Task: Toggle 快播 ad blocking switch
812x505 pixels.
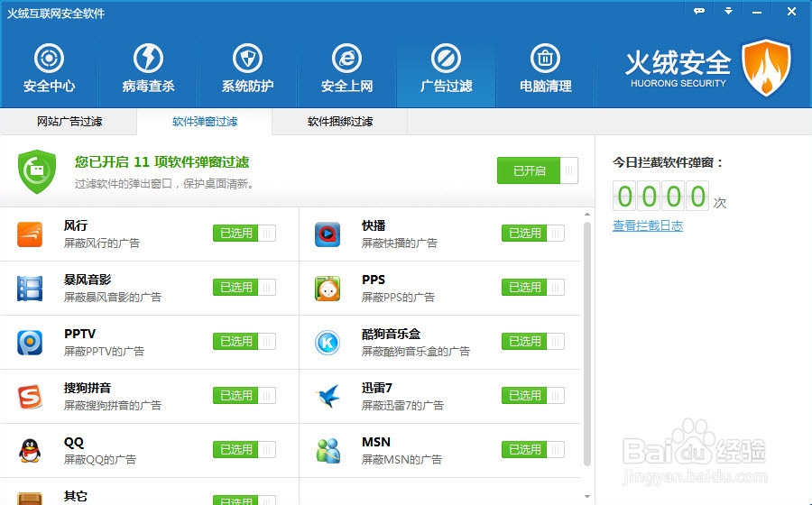Action: click(x=533, y=234)
